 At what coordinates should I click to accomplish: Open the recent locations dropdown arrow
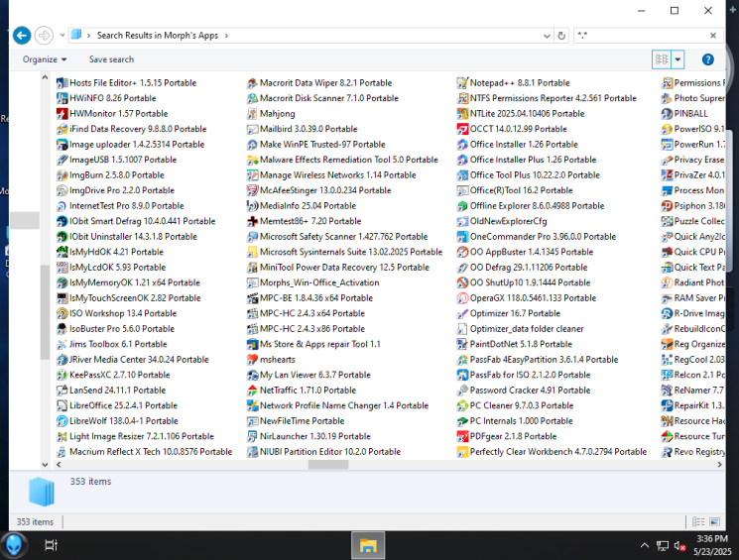pos(62,36)
